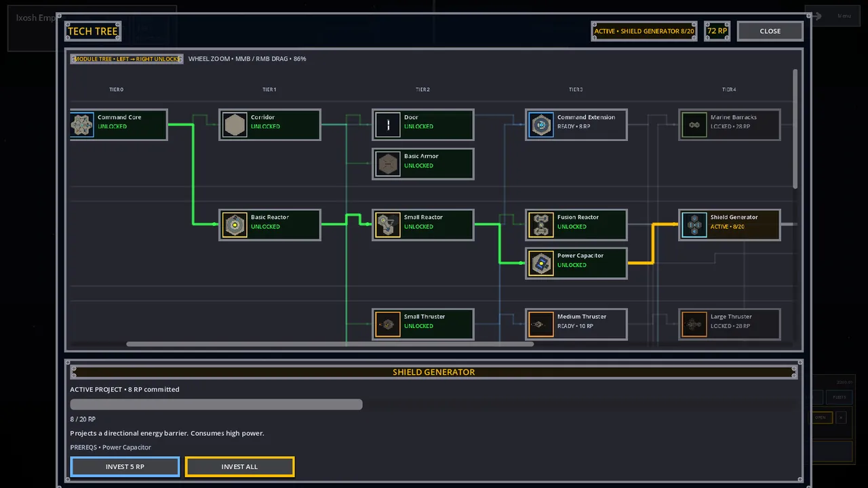Select the Small Thruster icon
868x488 pixels.
(x=388, y=325)
